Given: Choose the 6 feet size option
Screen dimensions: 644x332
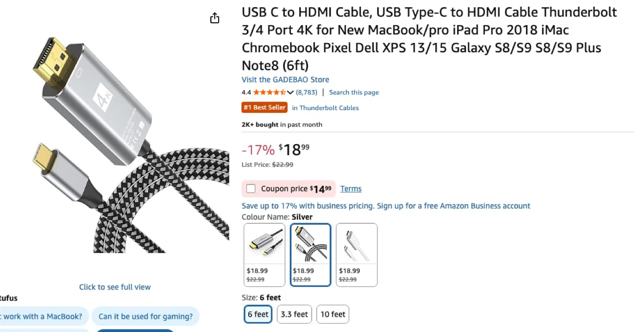Looking at the screenshot, I should (258, 314).
